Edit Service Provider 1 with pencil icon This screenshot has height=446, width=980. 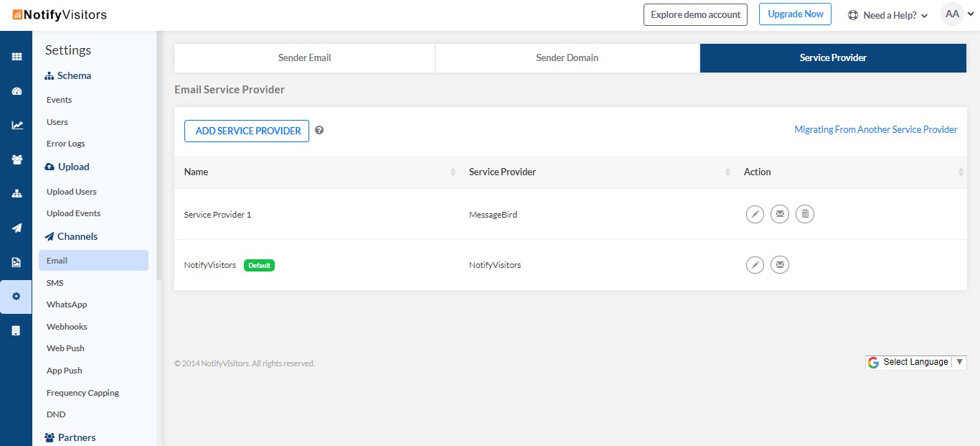coord(755,214)
